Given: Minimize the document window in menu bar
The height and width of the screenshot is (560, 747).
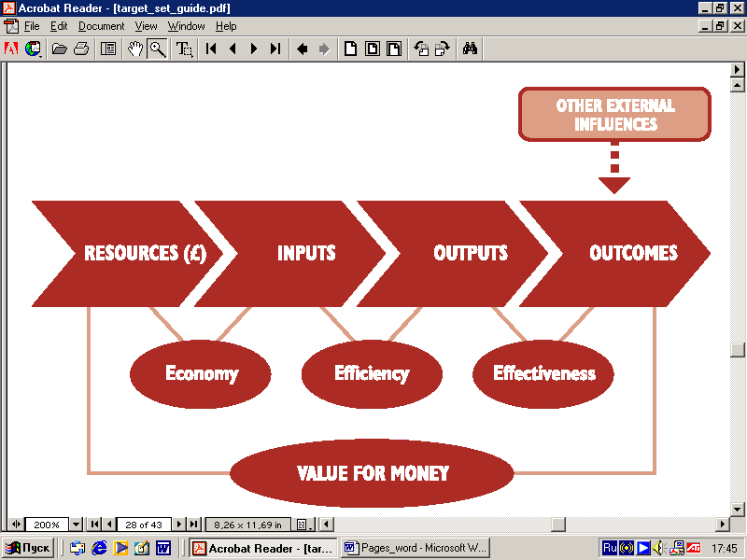Looking at the screenshot, I should pos(705,26).
